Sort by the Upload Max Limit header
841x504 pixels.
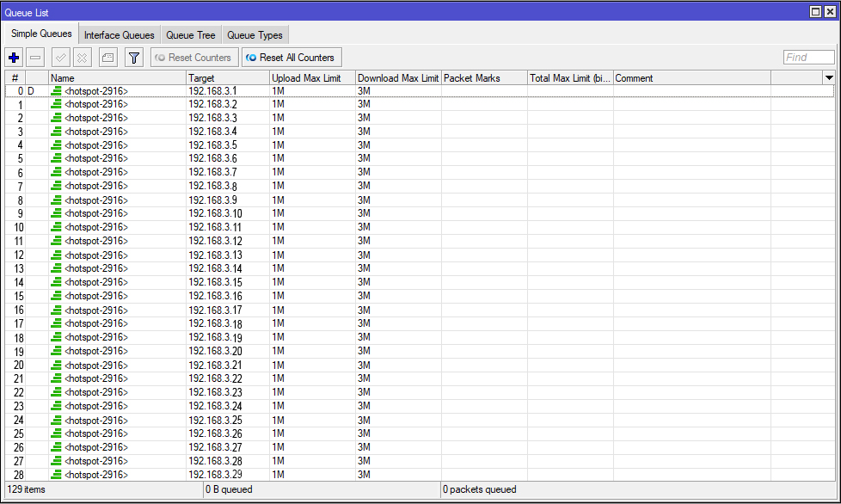[311, 78]
